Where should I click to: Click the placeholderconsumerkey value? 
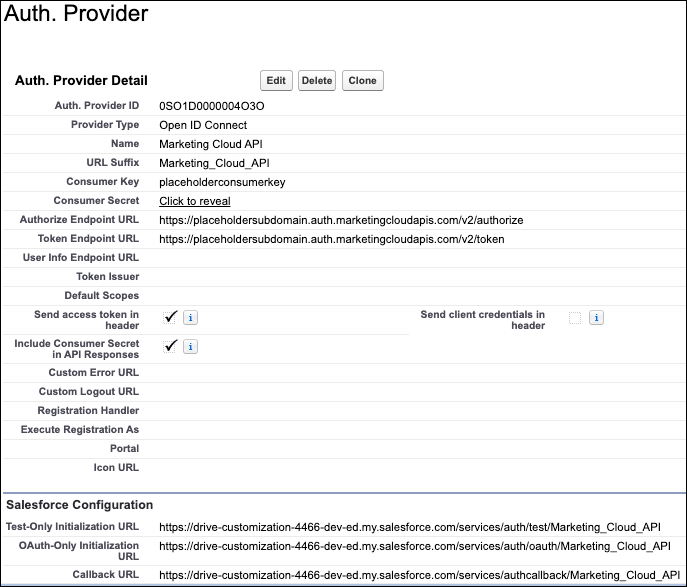tap(222, 182)
